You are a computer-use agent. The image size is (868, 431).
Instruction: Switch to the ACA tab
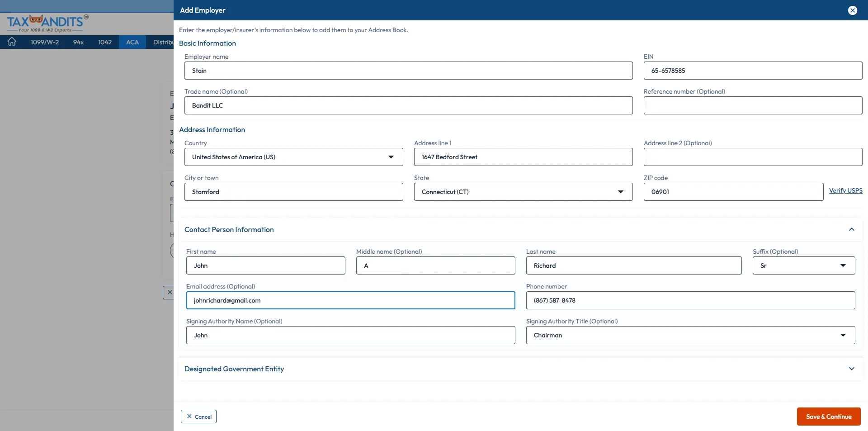(132, 42)
